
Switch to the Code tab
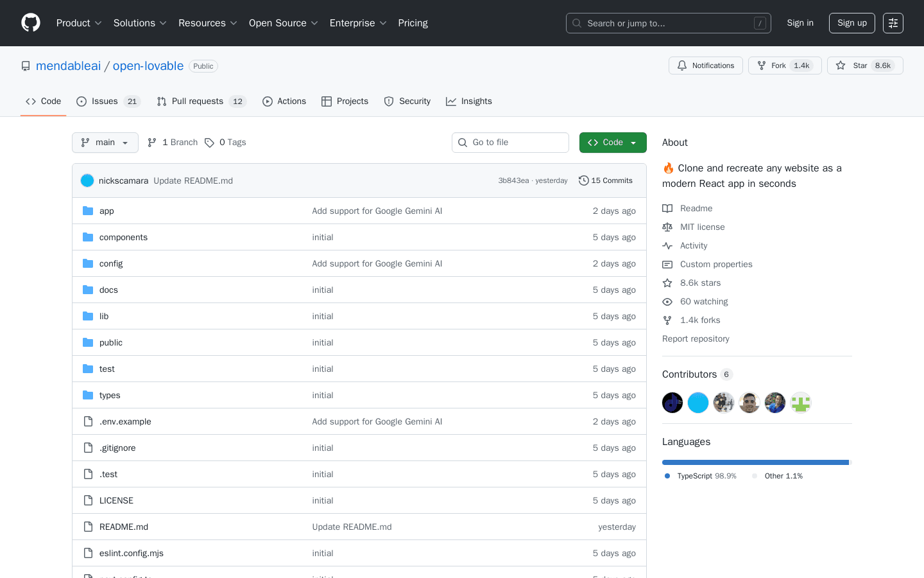tap(44, 101)
